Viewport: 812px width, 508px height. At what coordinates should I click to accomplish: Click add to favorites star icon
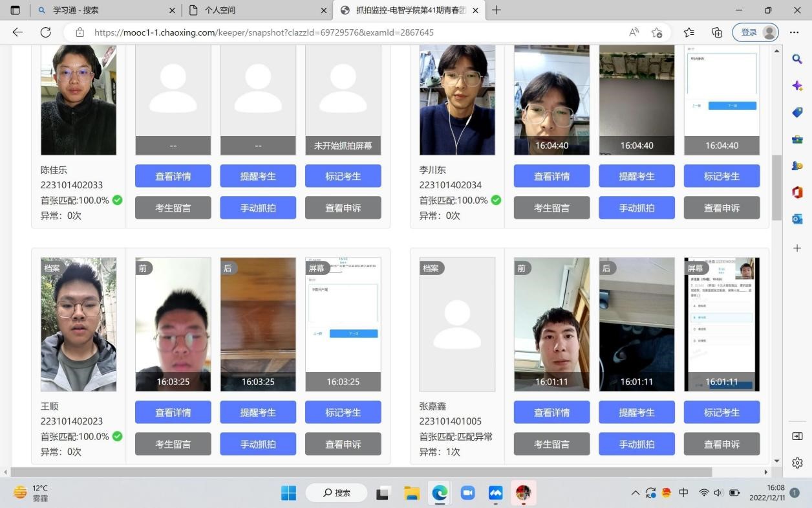657,32
